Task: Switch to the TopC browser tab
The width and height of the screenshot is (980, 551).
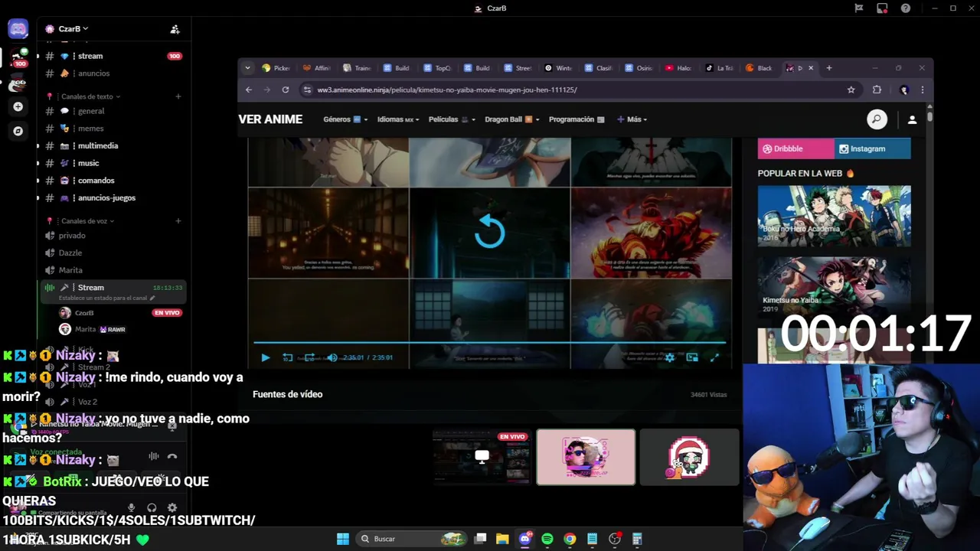Action: 438,68
